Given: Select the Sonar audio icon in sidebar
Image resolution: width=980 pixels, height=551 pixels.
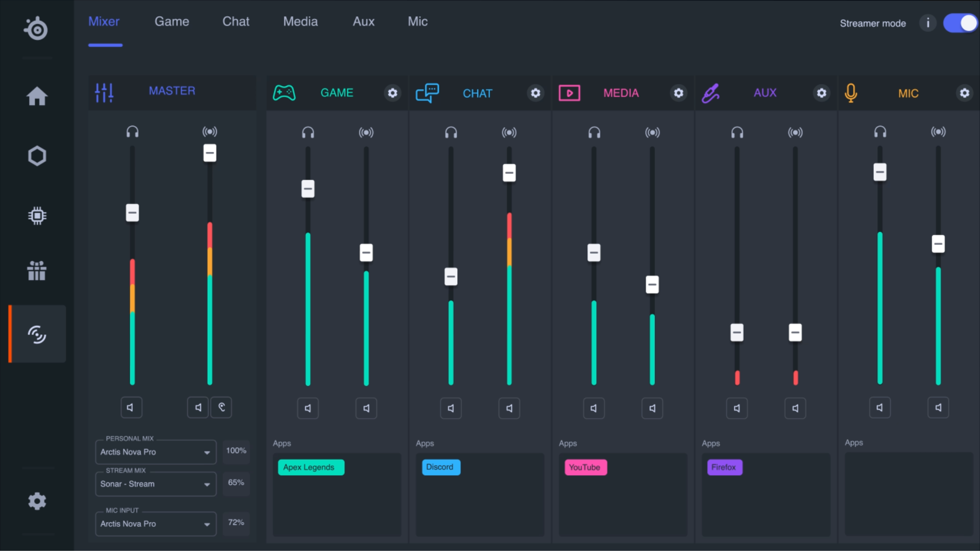Looking at the screenshot, I should [37, 334].
